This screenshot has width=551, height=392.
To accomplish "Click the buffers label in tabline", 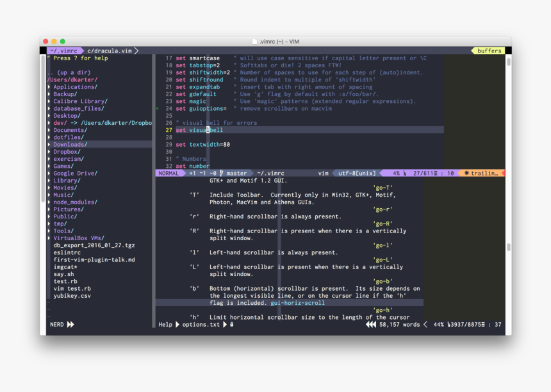I will (489, 51).
